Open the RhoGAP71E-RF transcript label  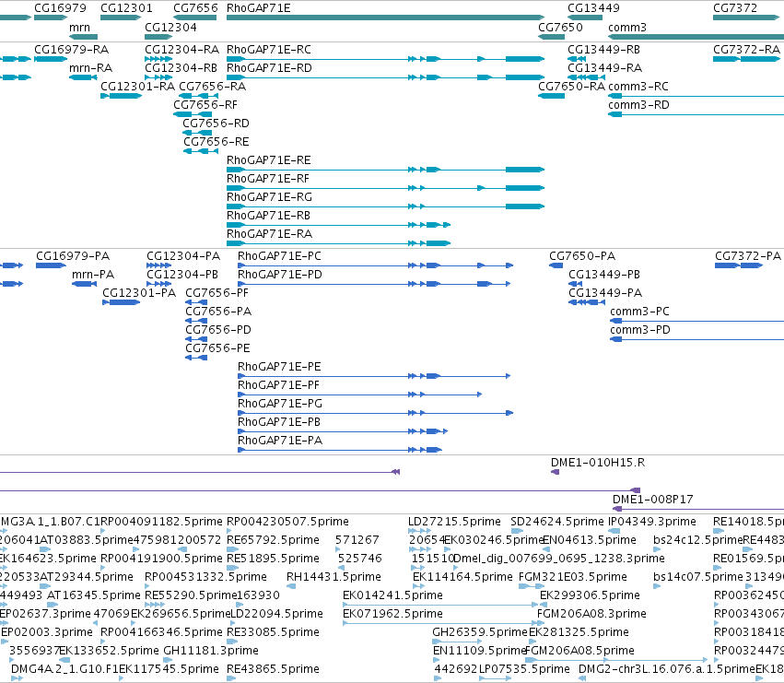point(268,179)
